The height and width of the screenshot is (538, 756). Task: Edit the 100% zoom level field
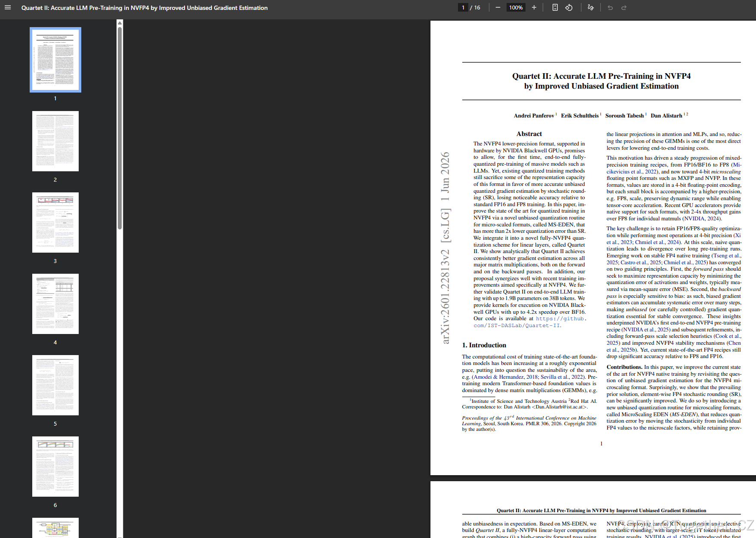(516, 7)
